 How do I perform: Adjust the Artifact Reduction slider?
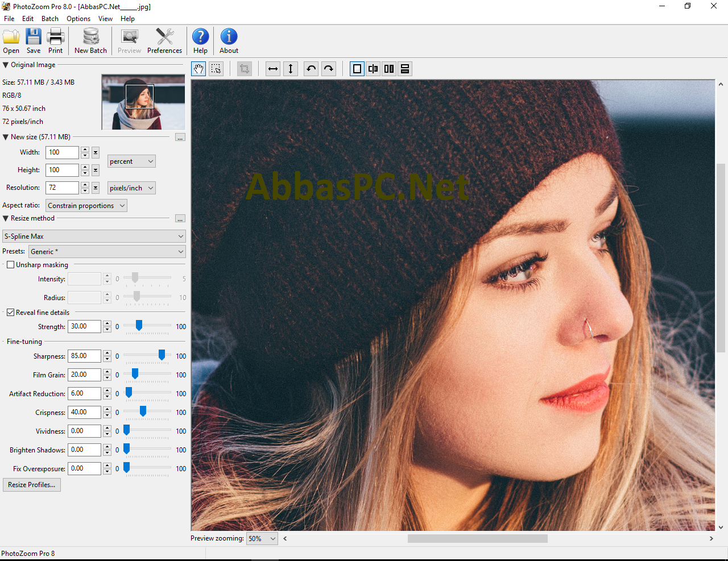tap(129, 393)
